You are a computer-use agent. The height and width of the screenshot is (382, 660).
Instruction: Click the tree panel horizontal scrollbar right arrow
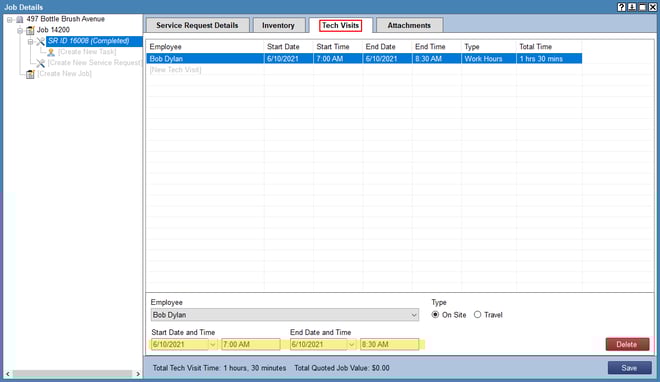(x=138, y=374)
